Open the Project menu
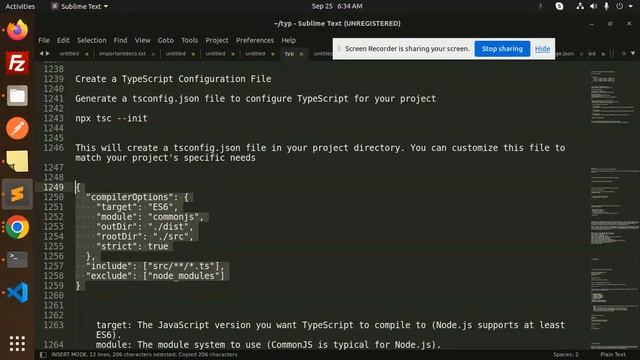The height and width of the screenshot is (360, 640). [x=217, y=40]
